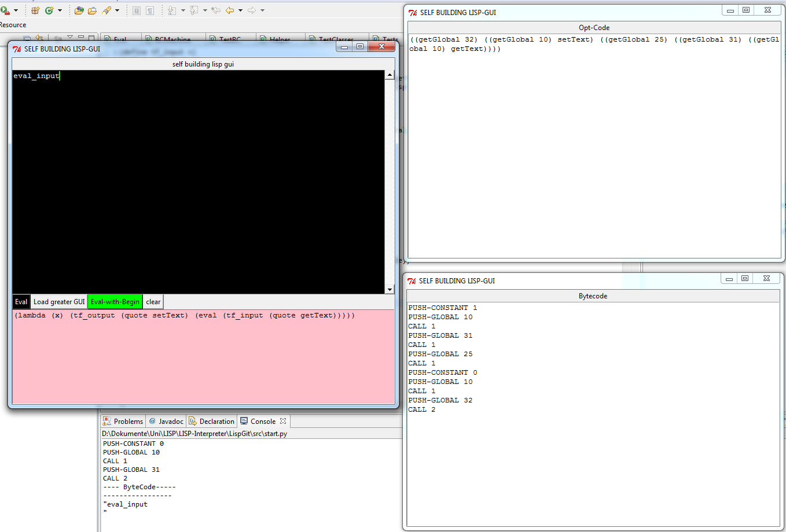The width and height of the screenshot is (786, 532).
Task: Click the pink lambda output text area
Action: [x=203, y=357]
